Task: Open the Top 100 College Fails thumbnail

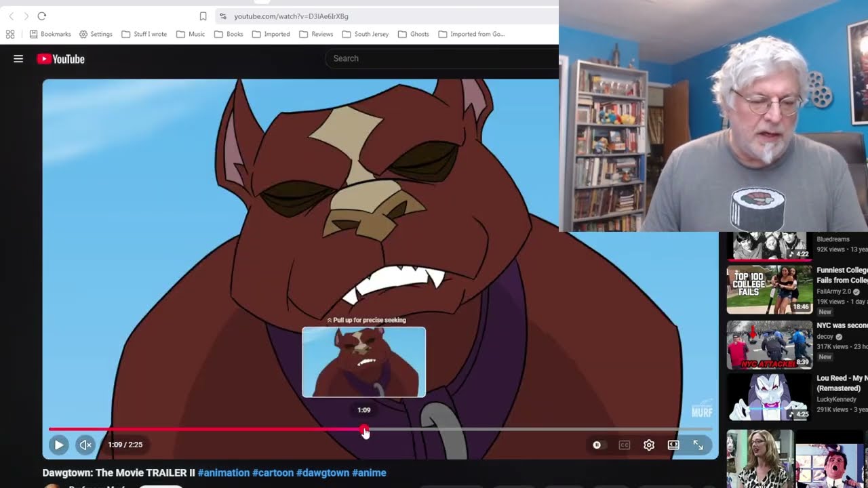Action: (770, 290)
